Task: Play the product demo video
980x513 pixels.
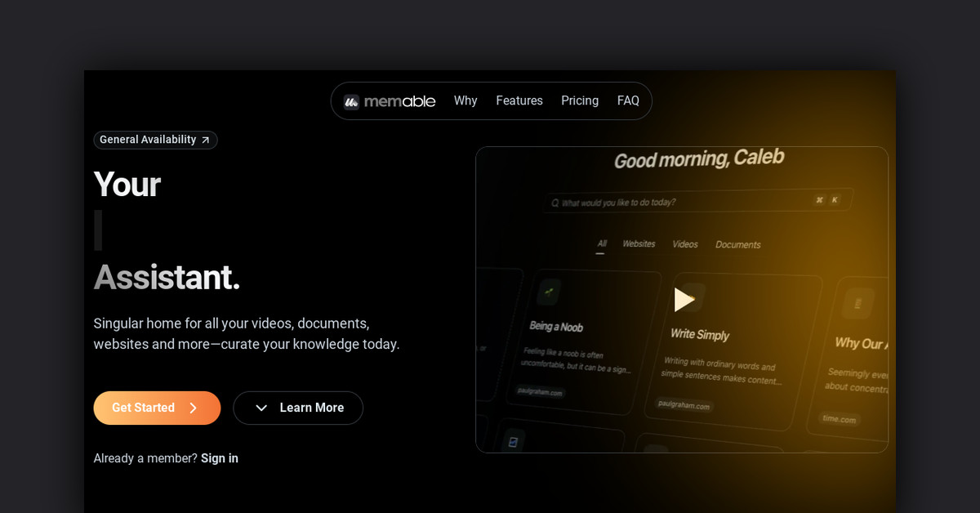Action: pos(683,300)
